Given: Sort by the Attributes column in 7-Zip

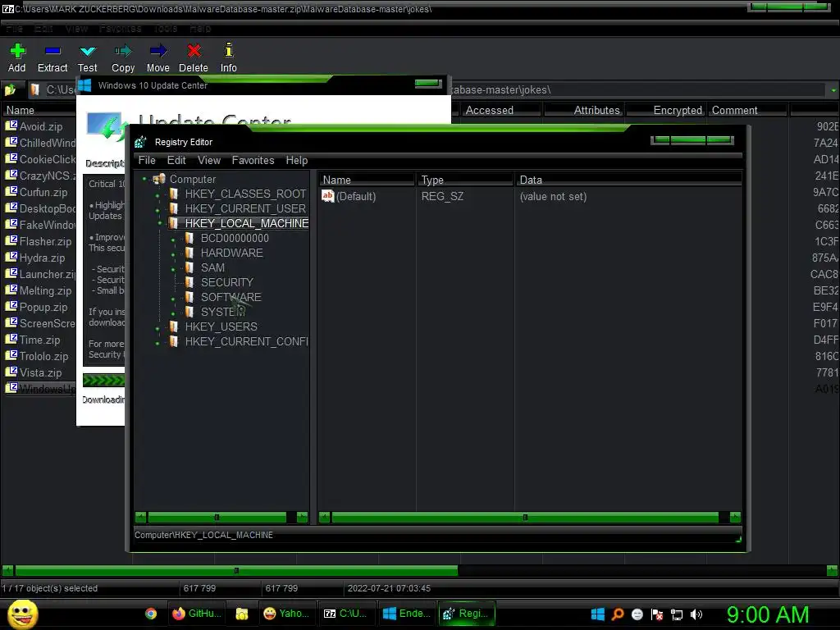Looking at the screenshot, I should pyautogui.click(x=583, y=110).
